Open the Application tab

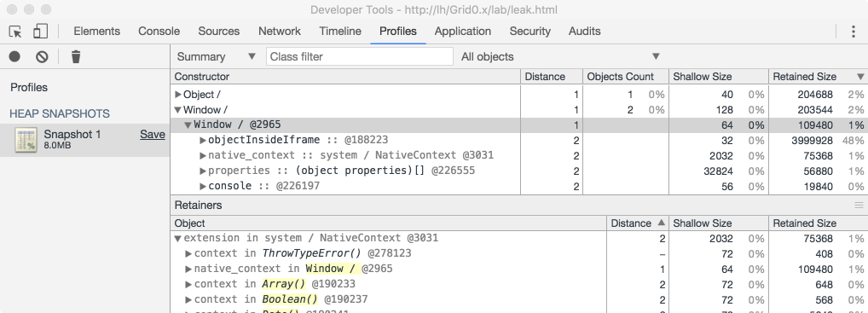click(463, 32)
